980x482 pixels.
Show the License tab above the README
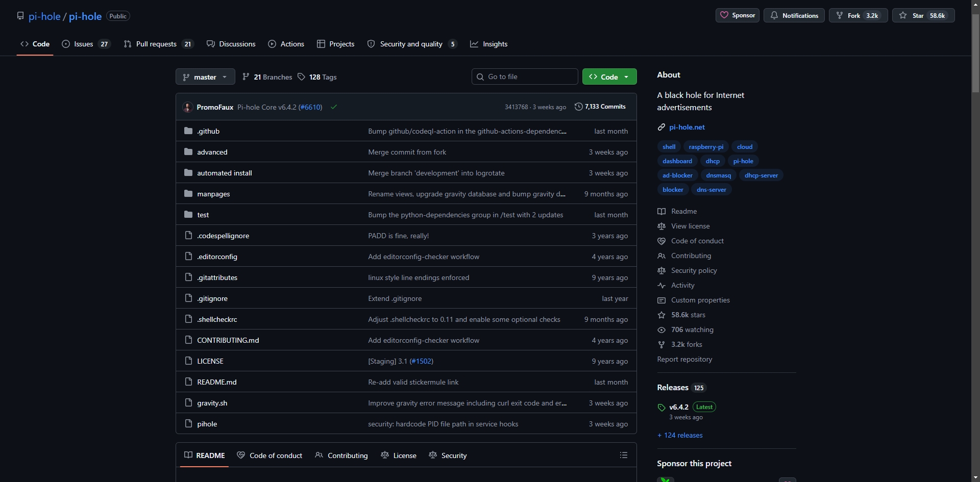click(399, 455)
